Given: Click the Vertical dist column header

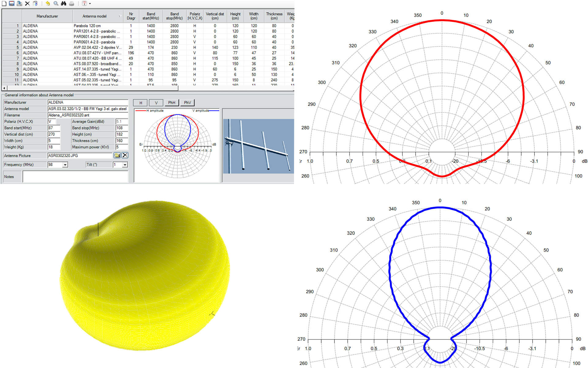Looking at the screenshot, I should click(x=215, y=16).
